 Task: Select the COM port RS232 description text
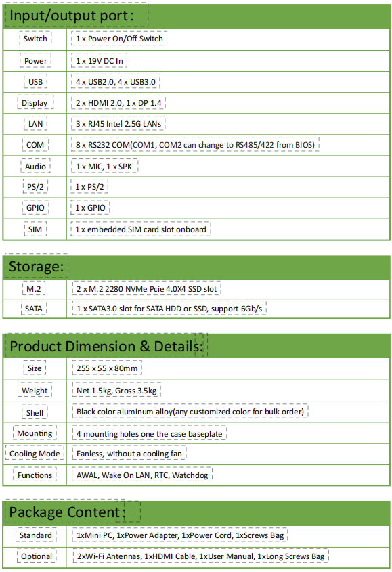[195, 145]
